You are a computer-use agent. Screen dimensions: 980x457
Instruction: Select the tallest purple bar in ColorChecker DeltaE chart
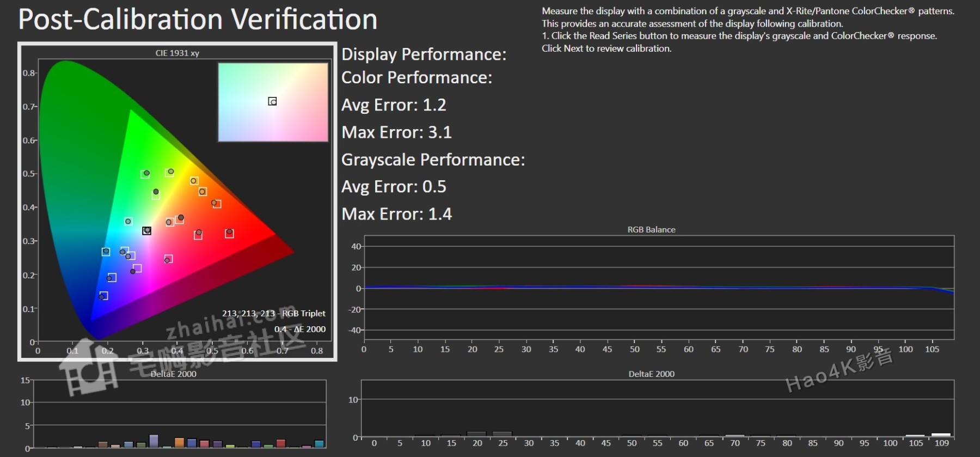click(154, 441)
